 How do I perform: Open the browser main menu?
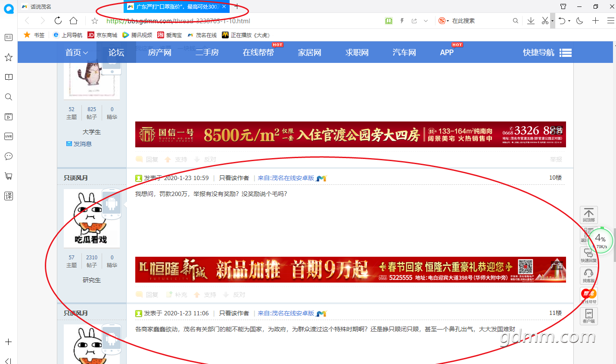(610, 21)
